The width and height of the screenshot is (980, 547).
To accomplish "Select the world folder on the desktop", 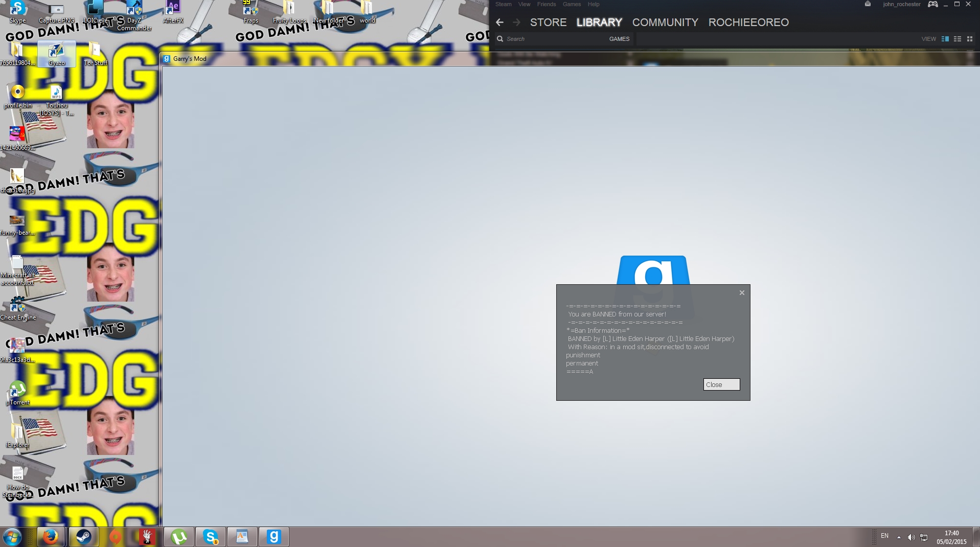I will pyautogui.click(x=367, y=12).
